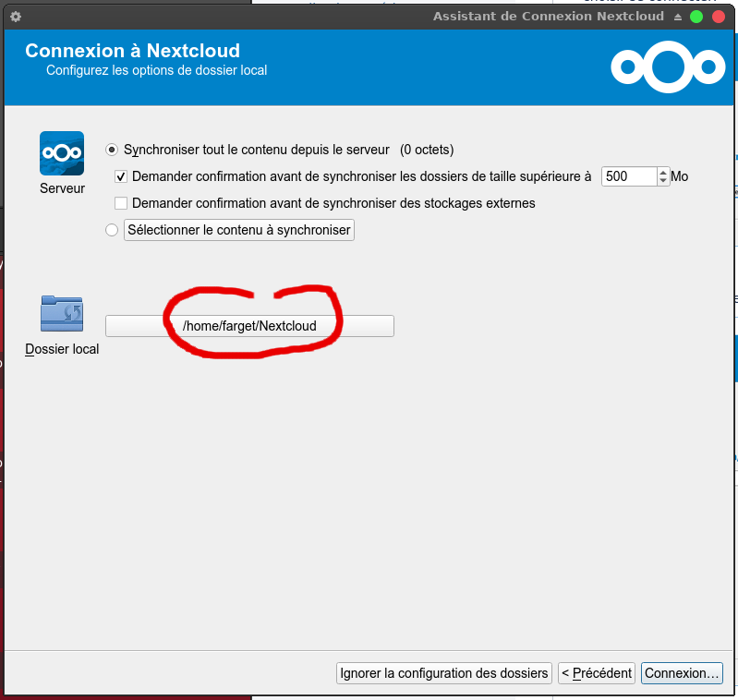This screenshot has height=700, width=738.
Task: Click the gear icon in the title bar
Action: [15, 17]
